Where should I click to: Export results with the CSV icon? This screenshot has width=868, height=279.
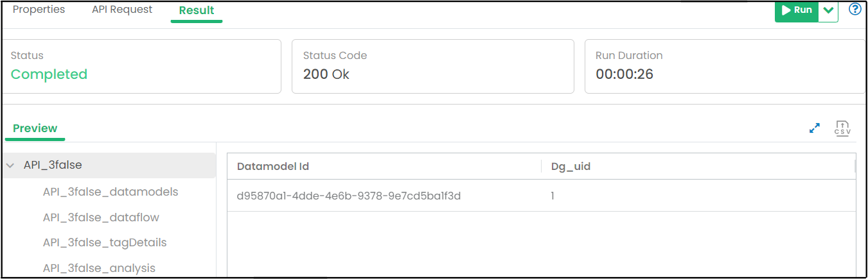tap(842, 128)
